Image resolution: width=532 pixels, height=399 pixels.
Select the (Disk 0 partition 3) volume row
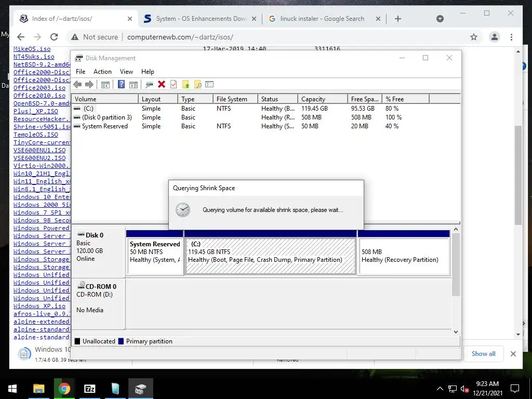[265, 117]
